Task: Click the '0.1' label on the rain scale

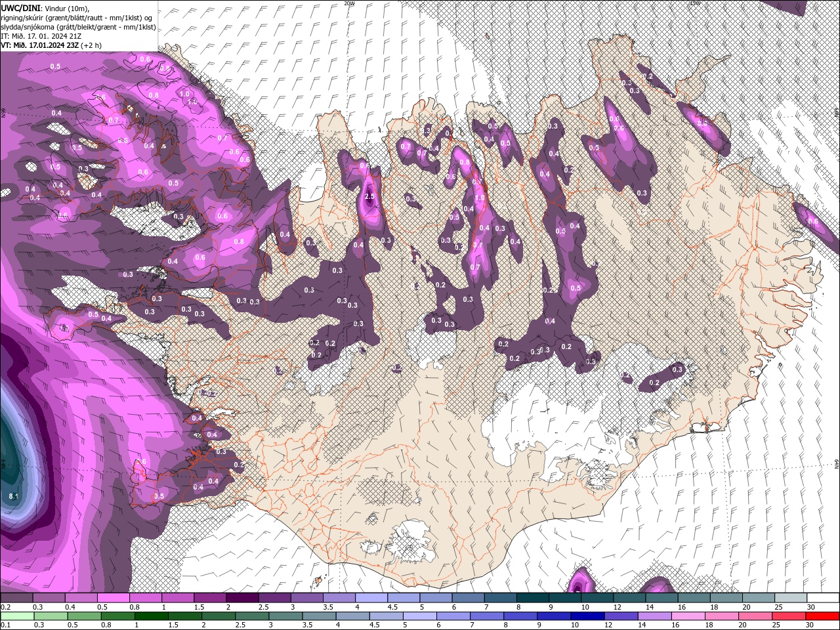Action: point(5,625)
